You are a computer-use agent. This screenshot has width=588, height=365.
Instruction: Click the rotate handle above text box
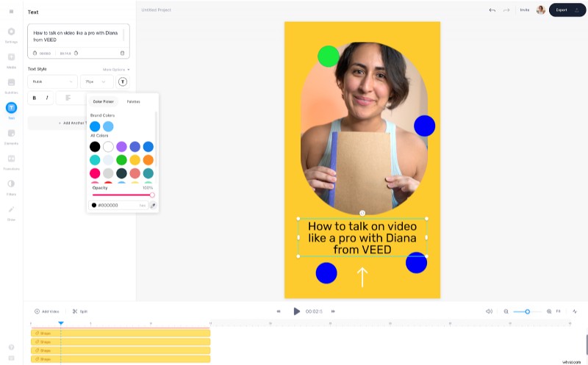click(x=362, y=213)
